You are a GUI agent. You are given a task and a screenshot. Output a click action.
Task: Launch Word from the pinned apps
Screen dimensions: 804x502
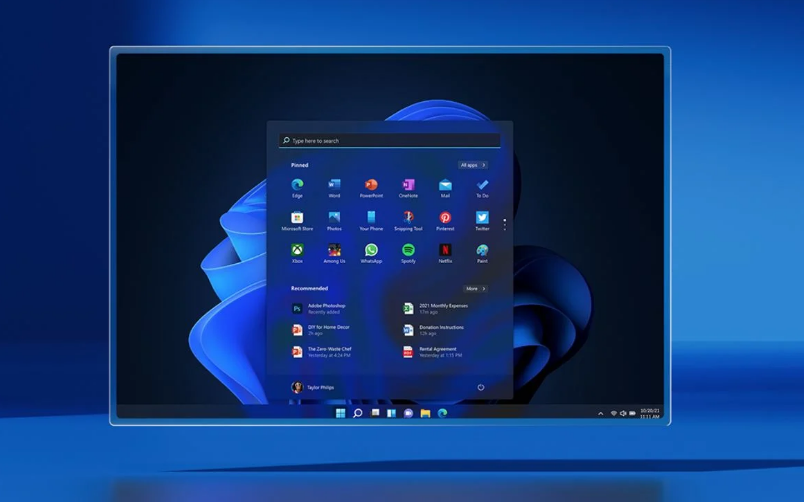tap(334, 188)
